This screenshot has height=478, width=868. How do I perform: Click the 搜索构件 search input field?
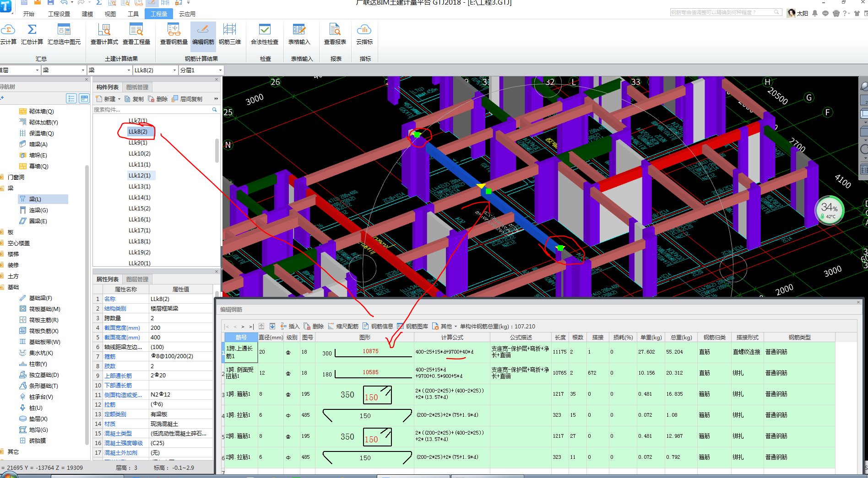point(152,110)
